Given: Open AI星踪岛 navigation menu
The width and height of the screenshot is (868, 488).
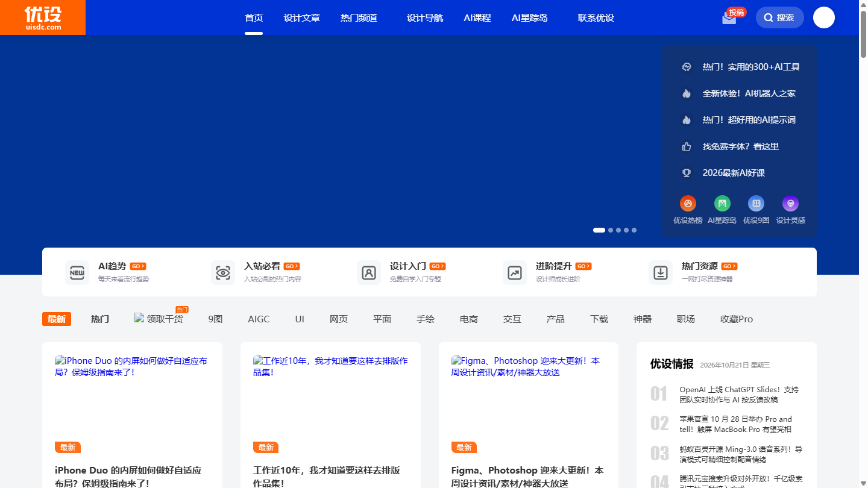Looking at the screenshot, I should (530, 17).
